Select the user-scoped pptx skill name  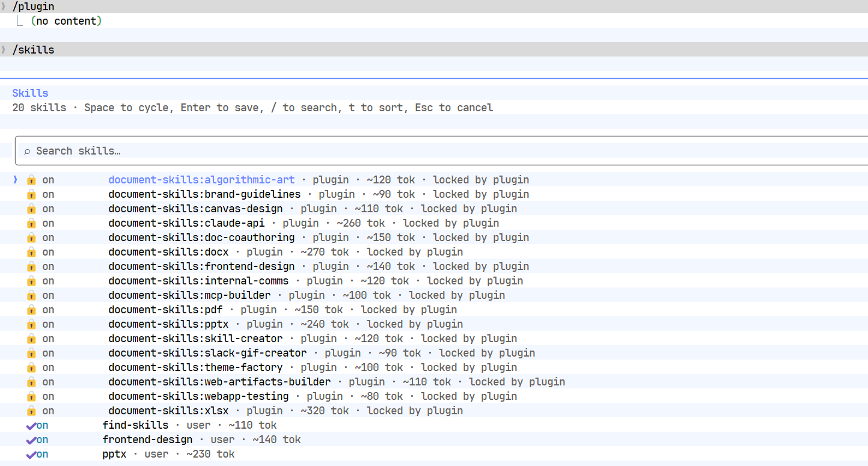coord(114,454)
